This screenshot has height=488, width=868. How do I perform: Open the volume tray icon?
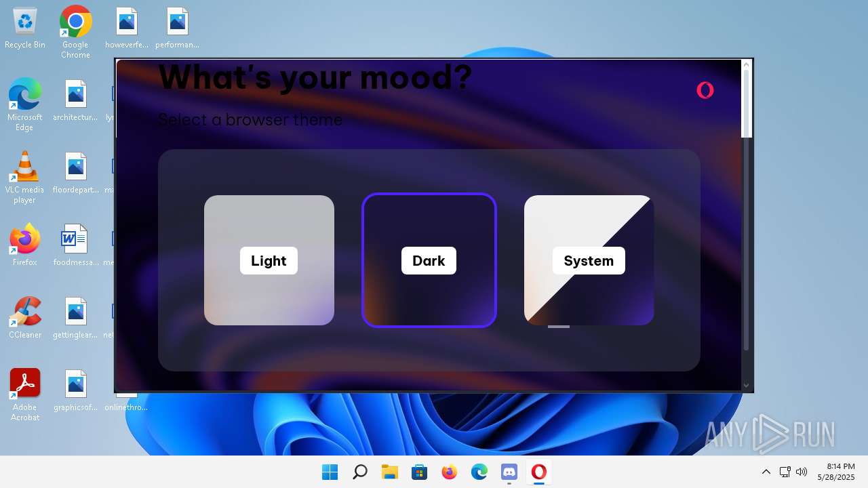[802, 472]
